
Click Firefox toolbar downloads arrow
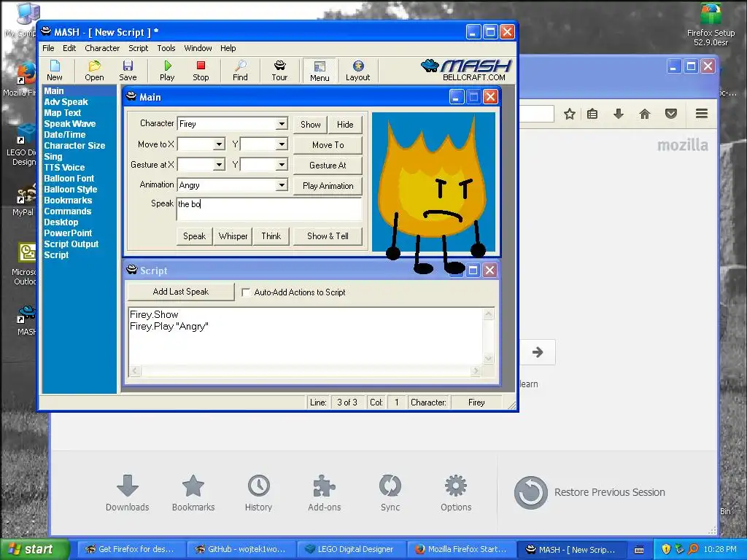click(619, 113)
